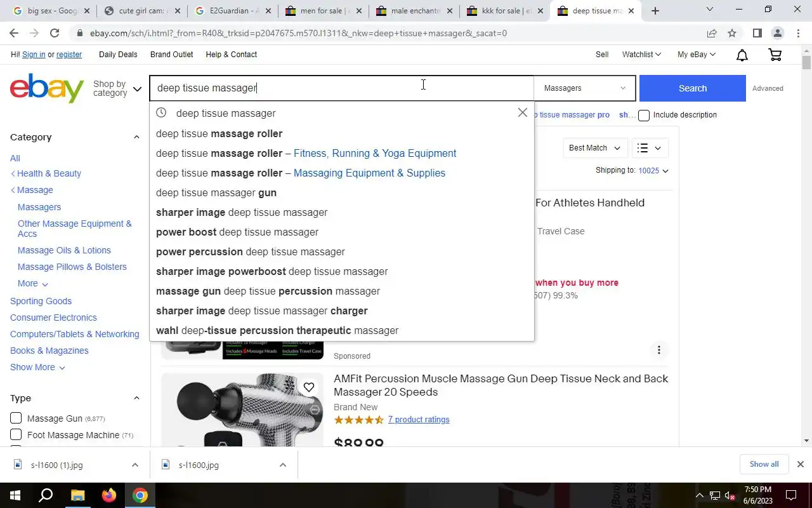The image size is (812, 508).
Task: Open Firefox from the taskbar
Action: coord(109,495)
